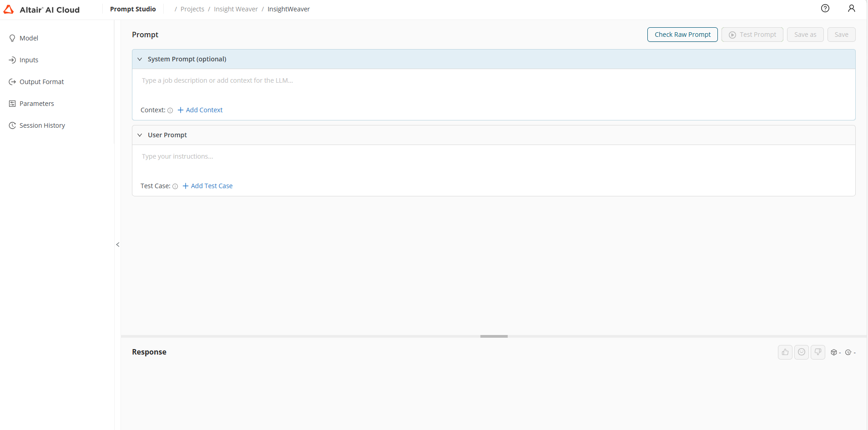Click the System Prompt (optional) header label
868x430 pixels.
pos(187,59)
